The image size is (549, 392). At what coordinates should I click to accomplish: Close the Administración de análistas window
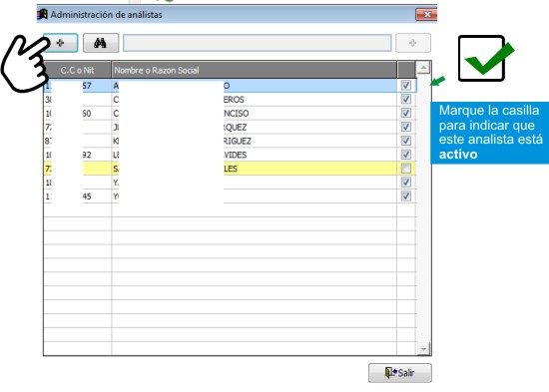coord(426,15)
